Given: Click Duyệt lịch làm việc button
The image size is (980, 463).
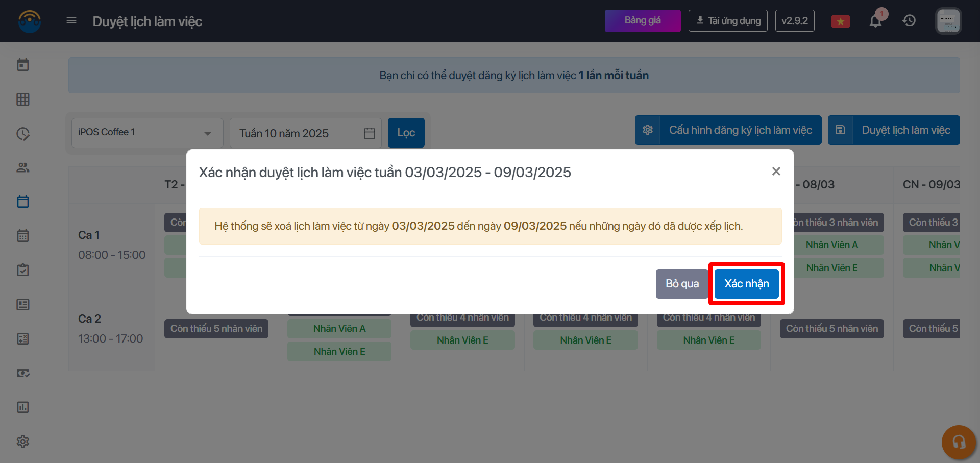Looking at the screenshot, I should [x=894, y=130].
